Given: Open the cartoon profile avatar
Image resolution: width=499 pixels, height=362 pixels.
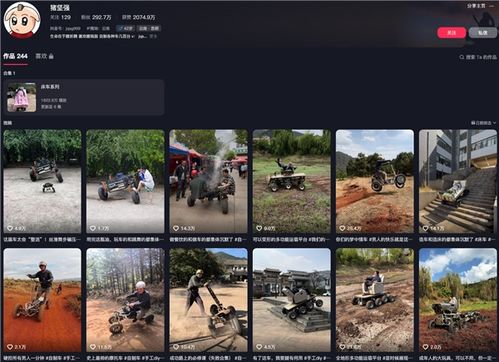Looking at the screenshot, I should tap(22, 20).
